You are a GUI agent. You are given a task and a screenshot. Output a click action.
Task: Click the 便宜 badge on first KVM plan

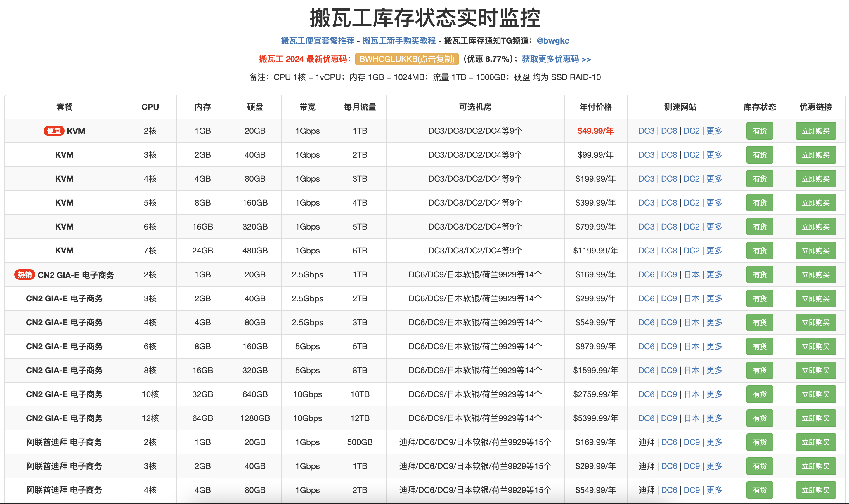(x=54, y=131)
